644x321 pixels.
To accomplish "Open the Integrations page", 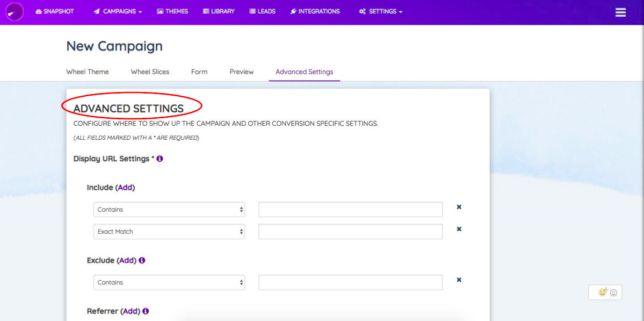I will pos(315,11).
